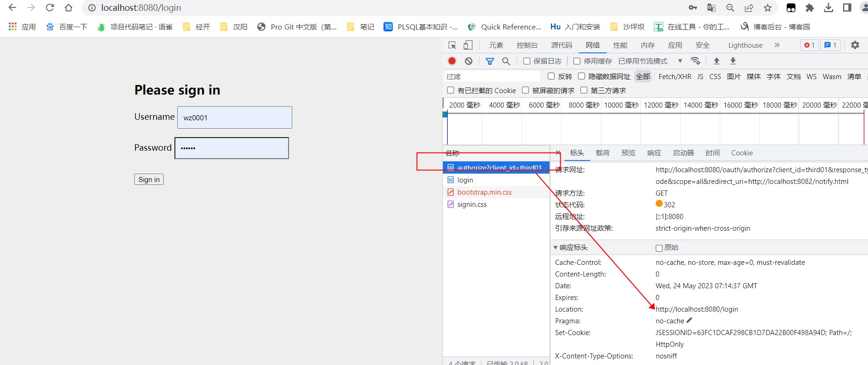868x365 pixels.
Task: Select the bootstrap.min.css request row
Action: (496, 192)
